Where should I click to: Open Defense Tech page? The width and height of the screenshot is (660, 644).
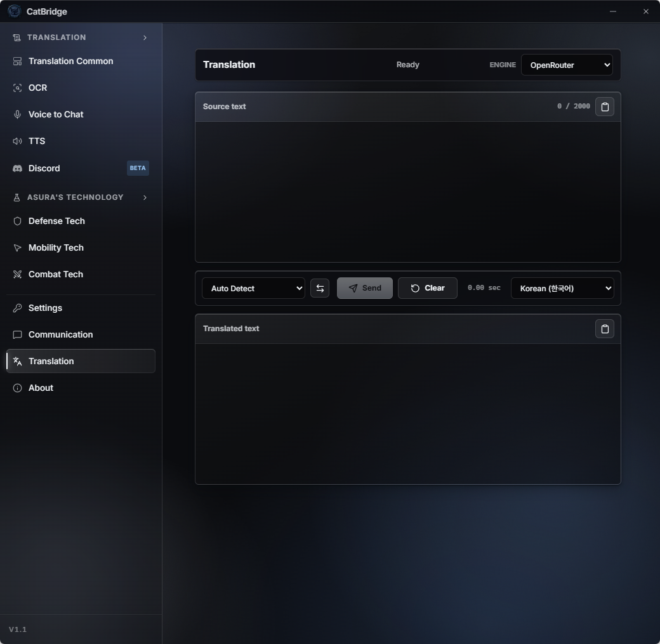pos(81,221)
